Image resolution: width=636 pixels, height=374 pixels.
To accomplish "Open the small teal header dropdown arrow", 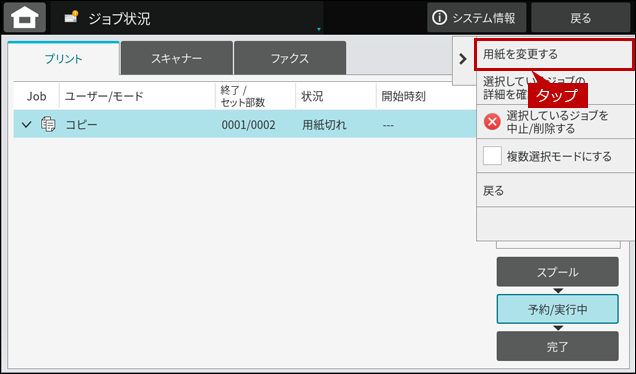I will [319, 29].
